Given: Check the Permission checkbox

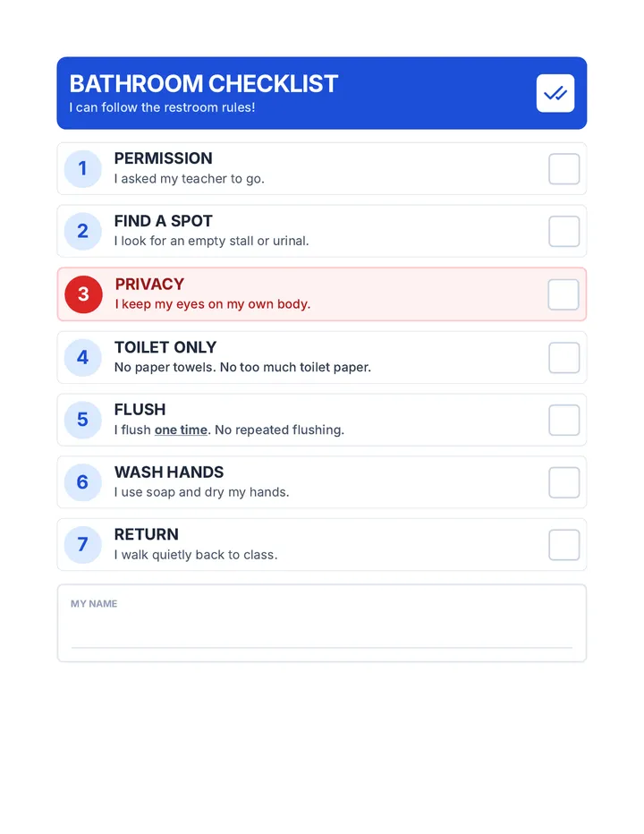Looking at the screenshot, I should coord(563,169).
